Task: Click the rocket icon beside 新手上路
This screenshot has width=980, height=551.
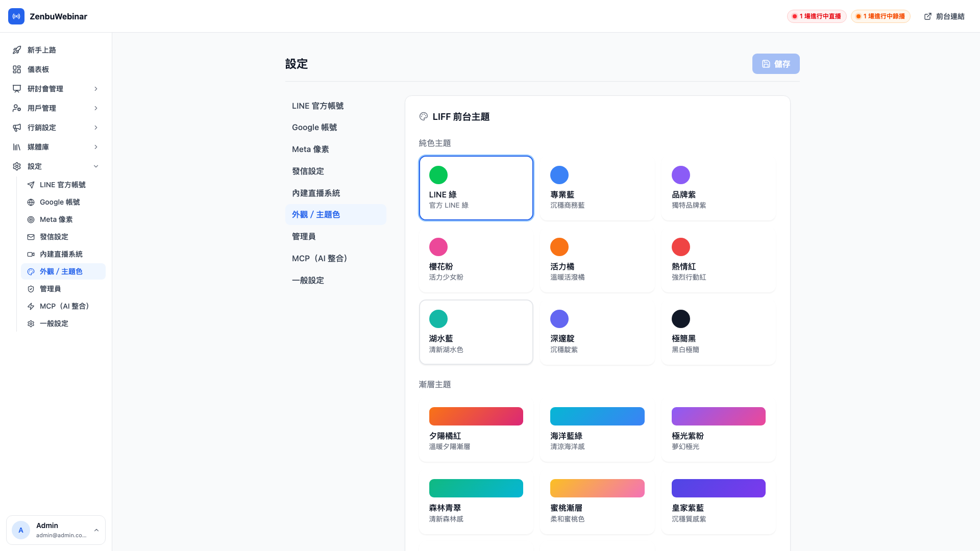Action: tap(17, 50)
